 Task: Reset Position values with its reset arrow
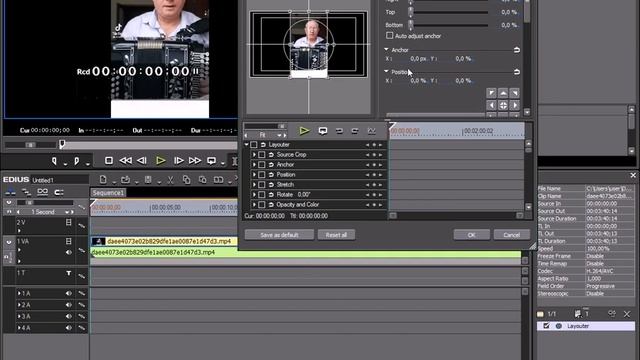click(517, 72)
